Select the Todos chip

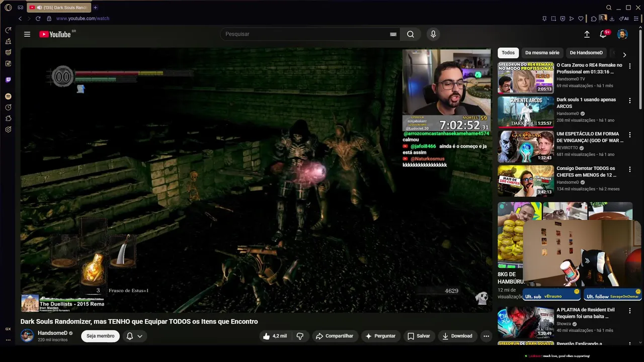click(508, 53)
